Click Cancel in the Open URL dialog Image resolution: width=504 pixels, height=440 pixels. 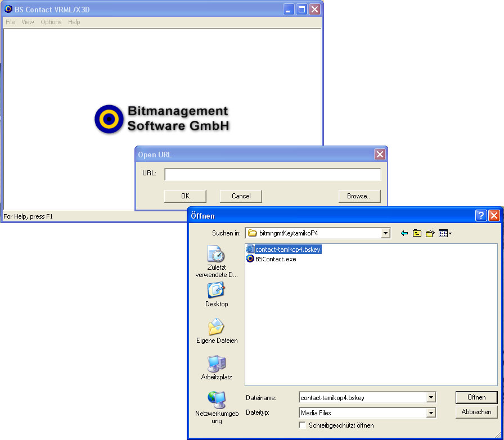(x=241, y=196)
